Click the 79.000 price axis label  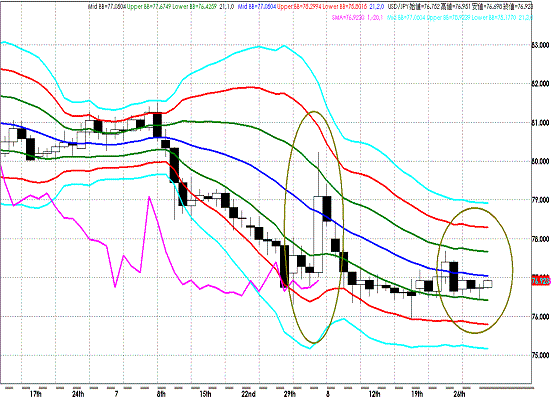pyautogui.click(x=541, y=200)
